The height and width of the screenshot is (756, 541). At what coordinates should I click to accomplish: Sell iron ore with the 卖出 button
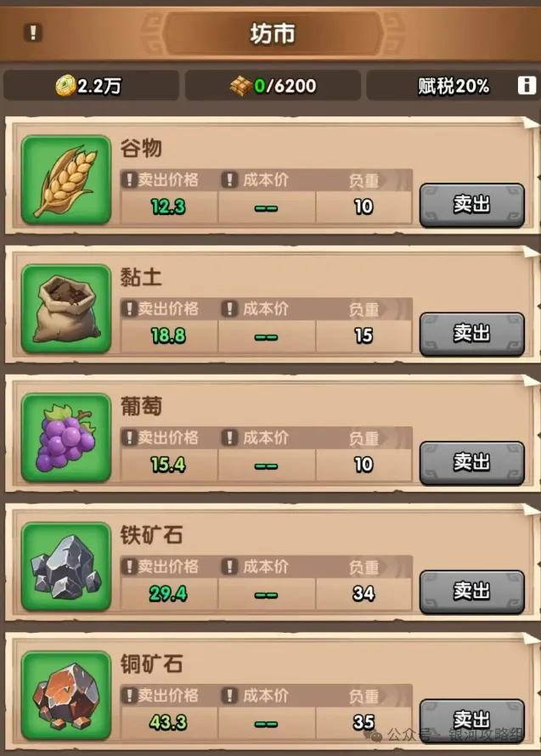pos(471,591)
